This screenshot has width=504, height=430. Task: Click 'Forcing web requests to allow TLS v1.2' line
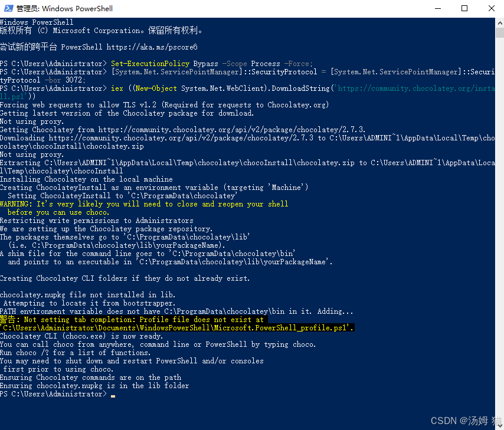[164, 105]
